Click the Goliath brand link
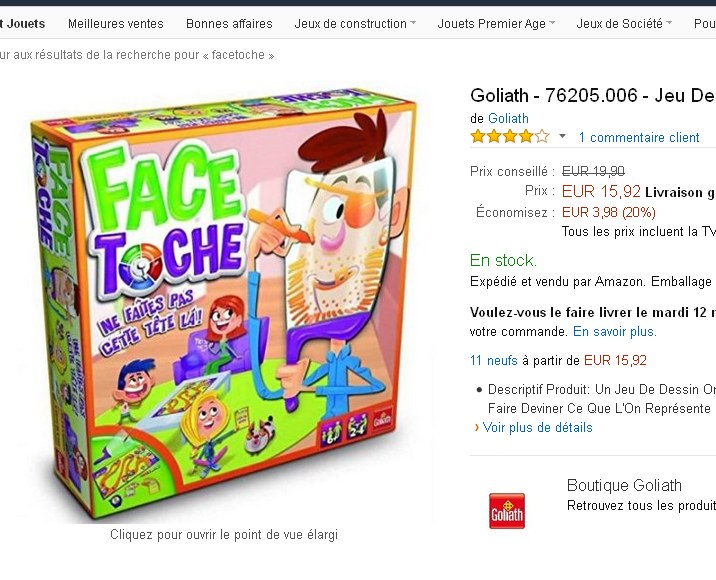The width and height of the screenshot is (716, 580). 508,118
